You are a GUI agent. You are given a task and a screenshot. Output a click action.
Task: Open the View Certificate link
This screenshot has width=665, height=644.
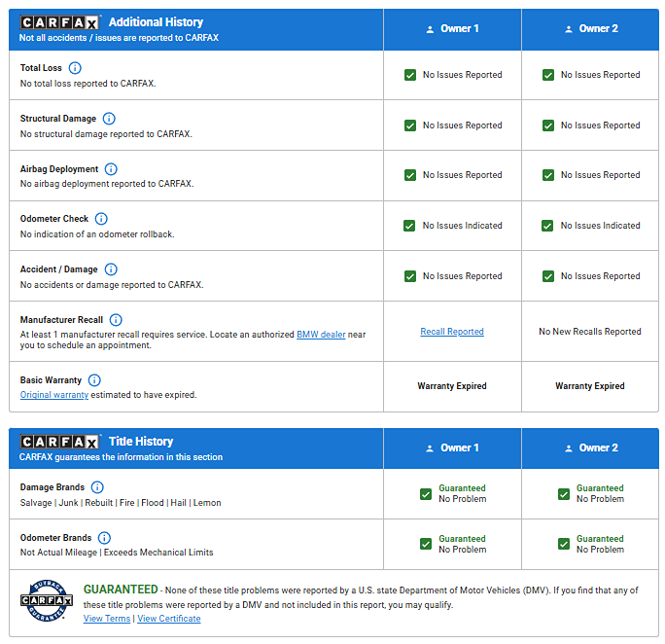click(x=169, y=619)
